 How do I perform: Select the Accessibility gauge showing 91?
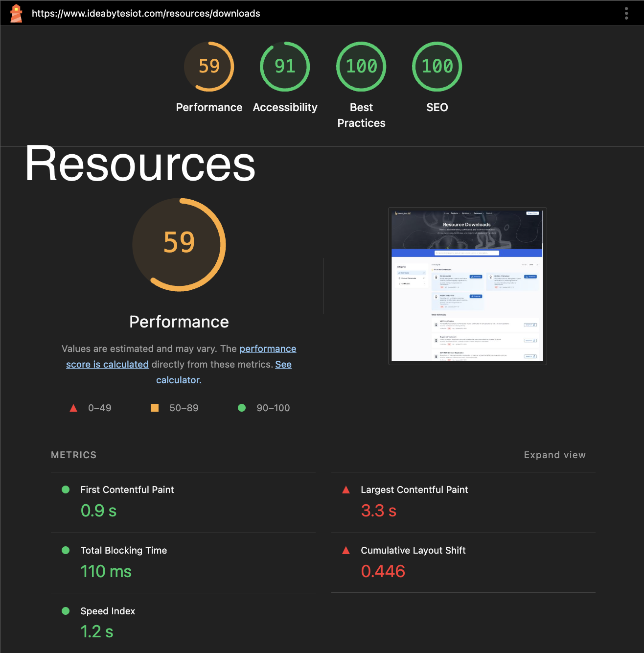click(x=285, y=67)
